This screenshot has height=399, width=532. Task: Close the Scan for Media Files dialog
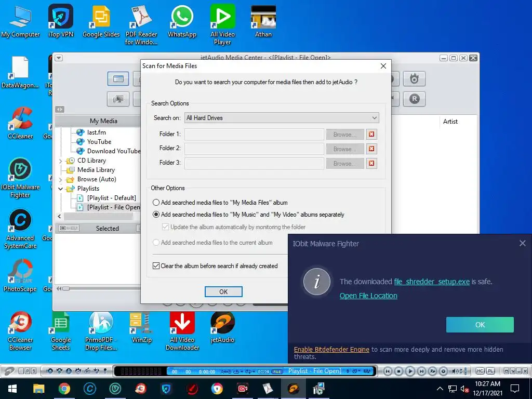click(383, 66)
